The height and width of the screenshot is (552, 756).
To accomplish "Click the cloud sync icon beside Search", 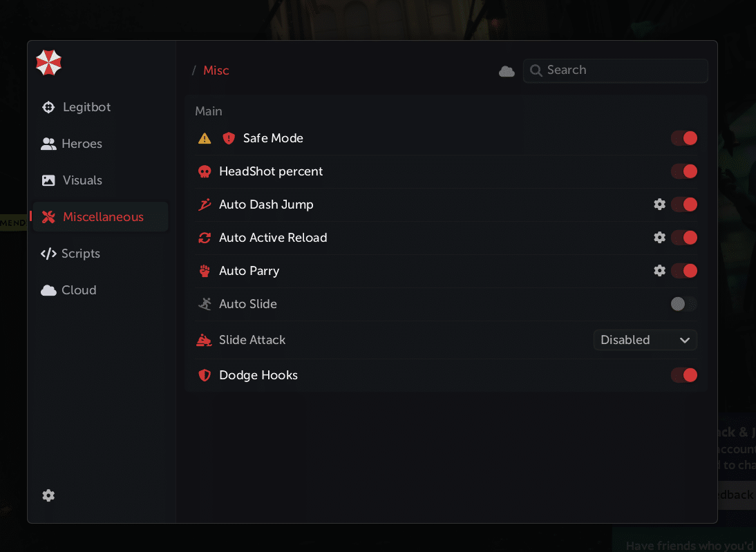I will [x=507, y=71].
